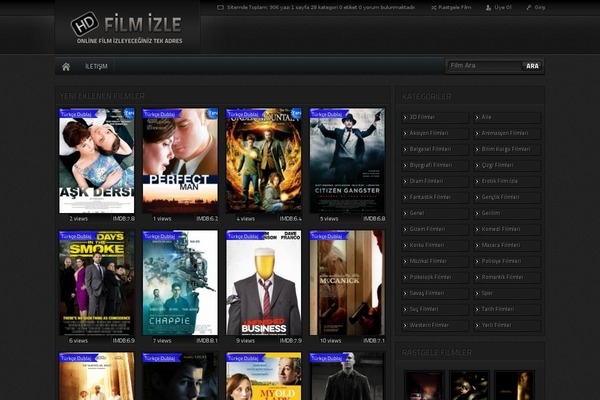The image size is (600, 400).
Task: Select the Erotik Film izle category
Action: 507,181
